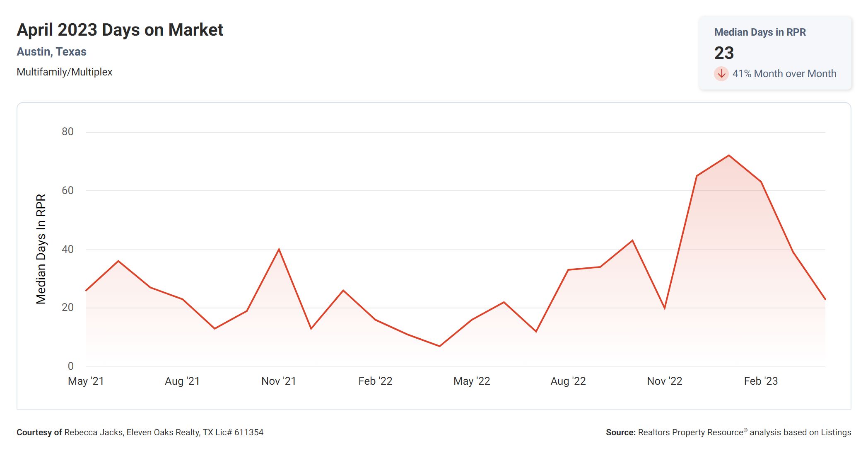Select the May '22 x-axis label
This screenshot has width=868, height=456.
click(x=472, y=381)
